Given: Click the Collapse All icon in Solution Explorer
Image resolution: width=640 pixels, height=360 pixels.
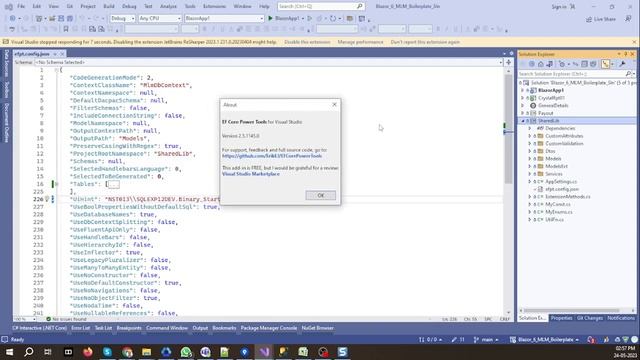Looking at the screenshot, I should (x=584, y=64).
